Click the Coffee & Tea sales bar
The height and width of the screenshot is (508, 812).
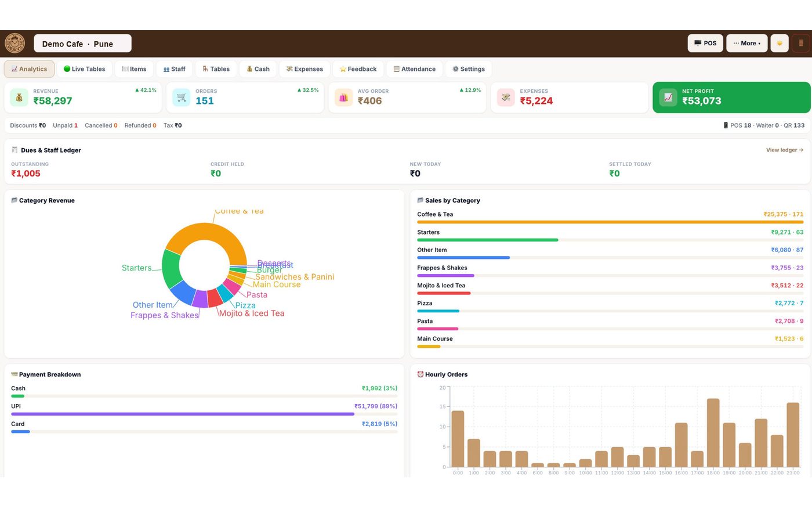(x=610, y=222)
